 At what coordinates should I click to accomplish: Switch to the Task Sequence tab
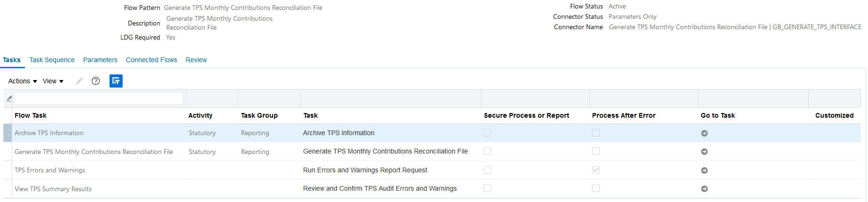point(52,60)
